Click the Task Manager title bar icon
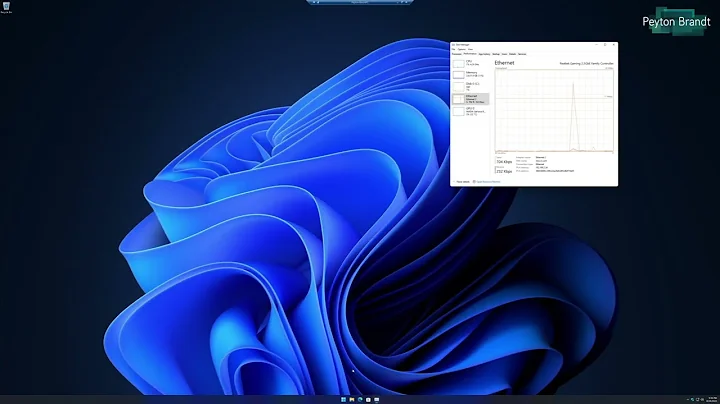 453,45
